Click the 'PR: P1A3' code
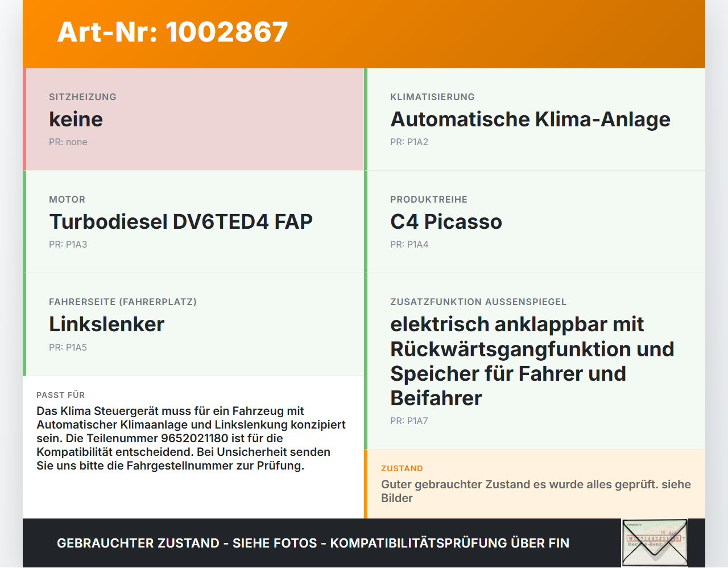Screen dimensions: 728x568 pos(68,245)
